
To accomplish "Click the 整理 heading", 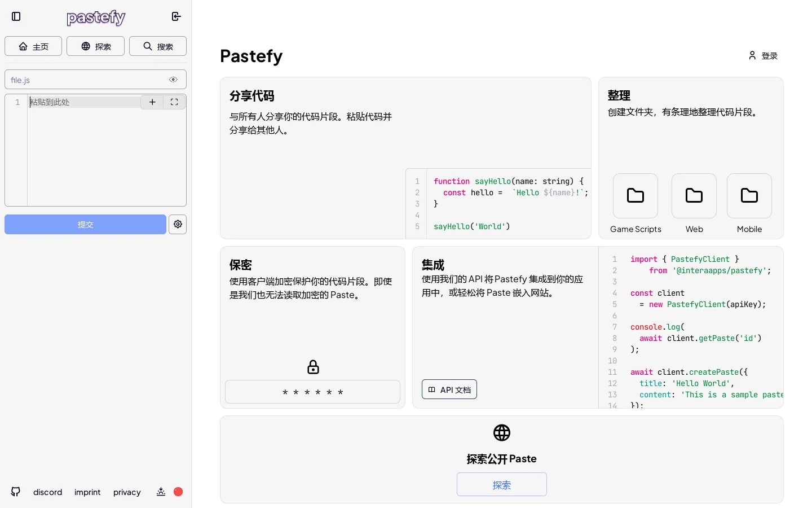I will point(619,95).
